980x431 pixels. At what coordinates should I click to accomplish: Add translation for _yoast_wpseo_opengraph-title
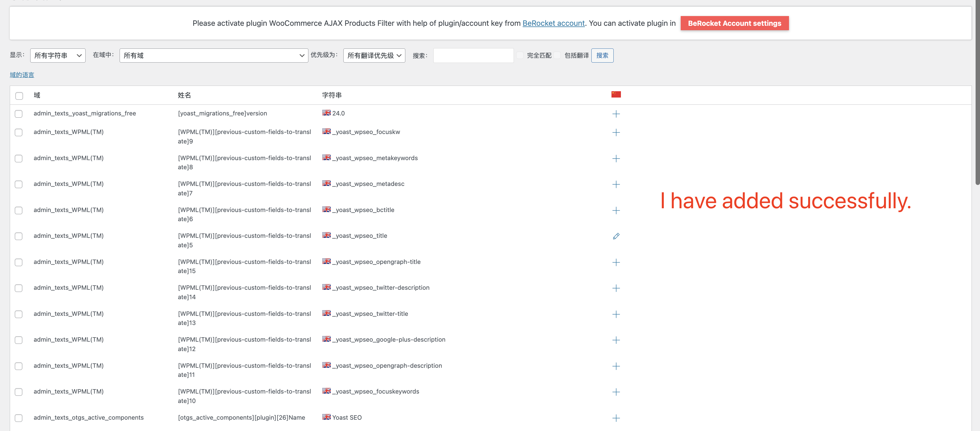pyautogui.click(x=616, y=262)
